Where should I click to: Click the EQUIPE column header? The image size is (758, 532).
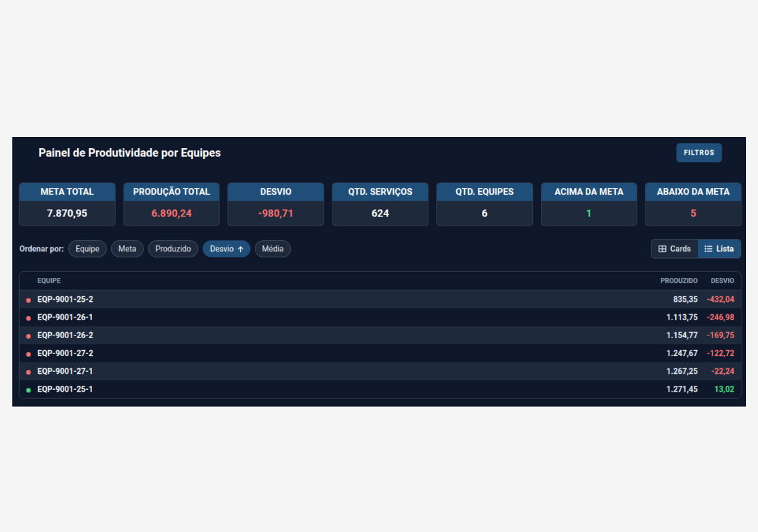[x=49, y=281]
